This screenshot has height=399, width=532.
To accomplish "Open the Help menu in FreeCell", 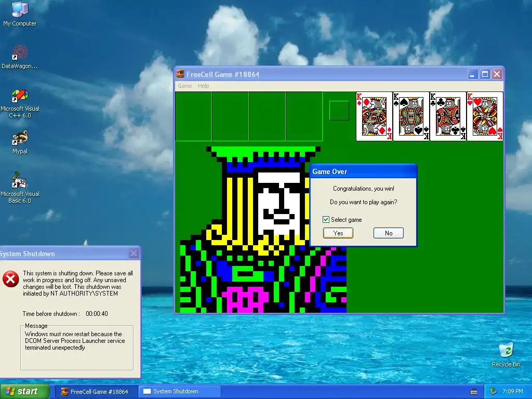I will (x=203, y=86).
